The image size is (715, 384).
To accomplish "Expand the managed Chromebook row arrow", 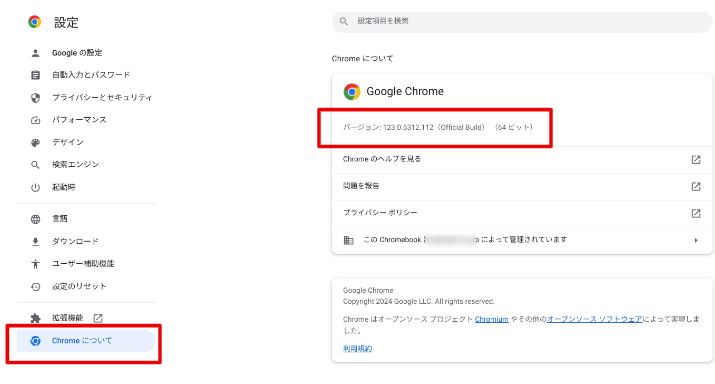I will (696, 240).
